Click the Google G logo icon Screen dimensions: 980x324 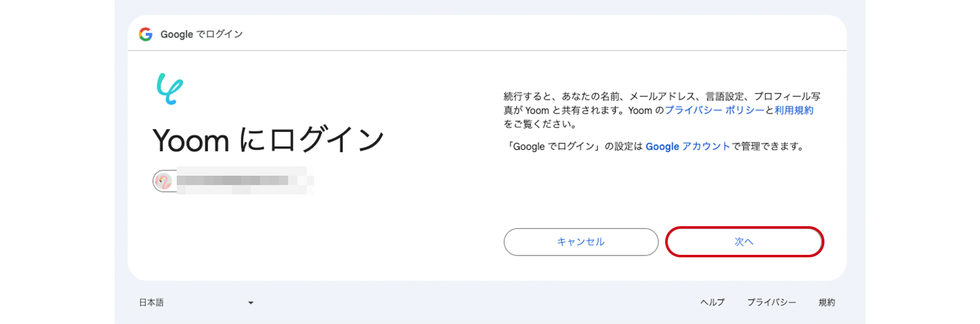tap(146, 34)
